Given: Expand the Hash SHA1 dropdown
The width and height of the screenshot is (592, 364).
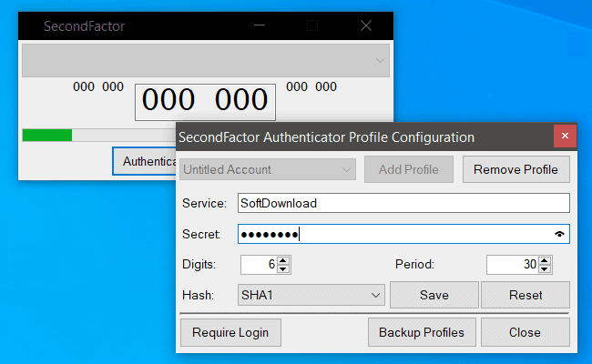Looking at the screenshot, I should [311, 295].
